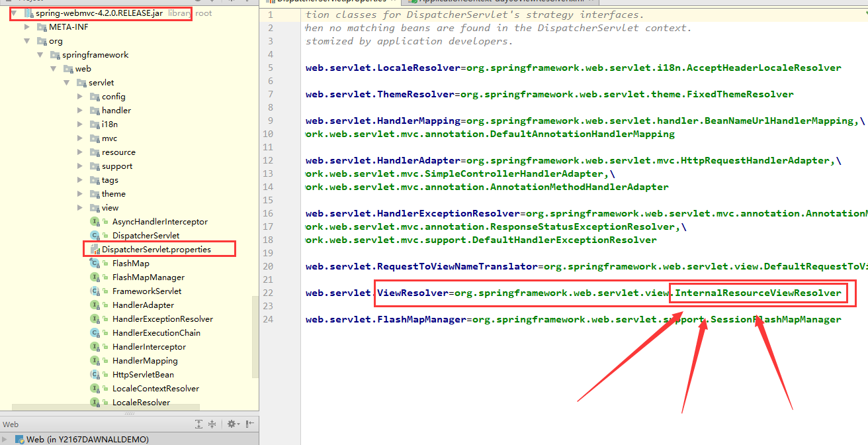Image resolution: width=868 pixels, height=445 pixels.
Task: Click the FrameworkServlet class icon
Action: pyautogui.click(x=96, y=291)
